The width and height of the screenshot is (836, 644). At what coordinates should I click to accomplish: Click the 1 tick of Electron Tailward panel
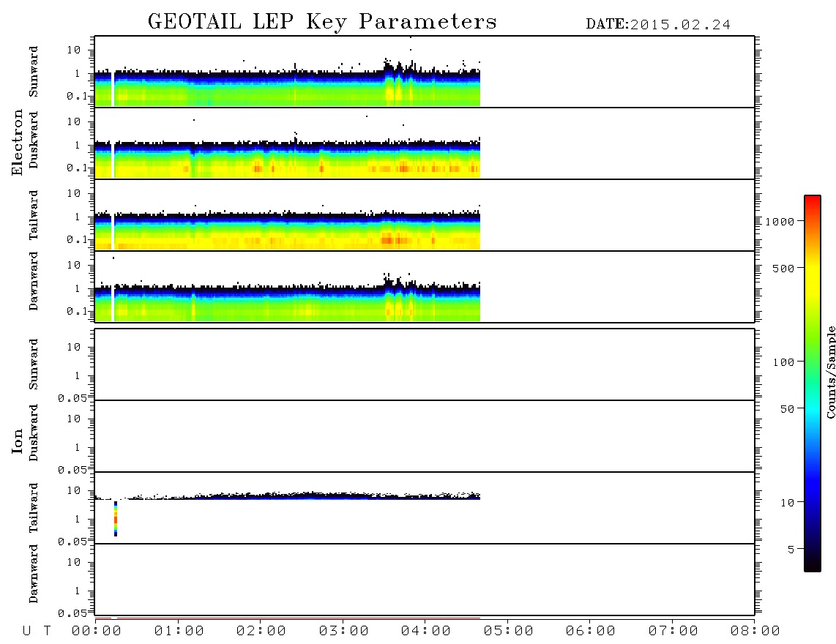(x=78, y=217)
